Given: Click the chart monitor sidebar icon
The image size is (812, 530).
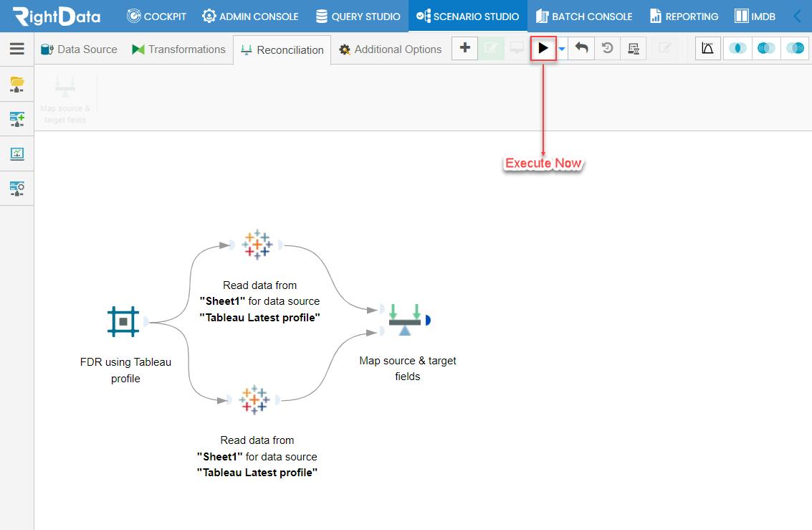Looking at the screenshot, I should pyautogui.click(x=17, y=154).
